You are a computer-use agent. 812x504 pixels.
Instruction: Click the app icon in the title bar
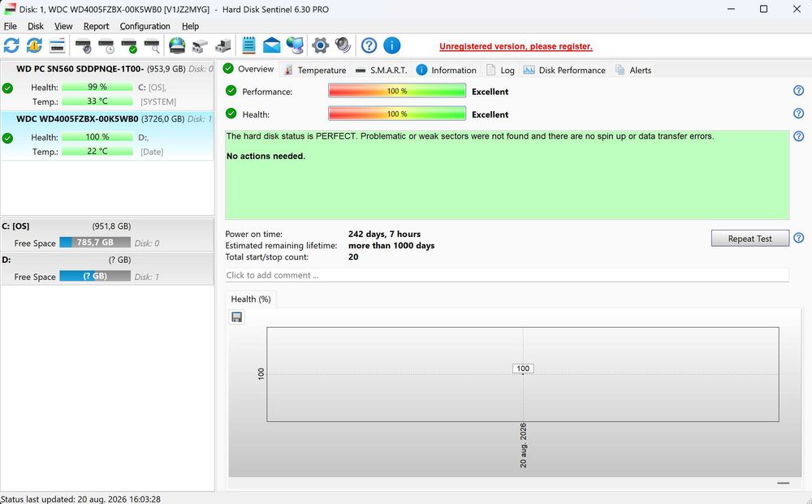[x=10, y=9]
